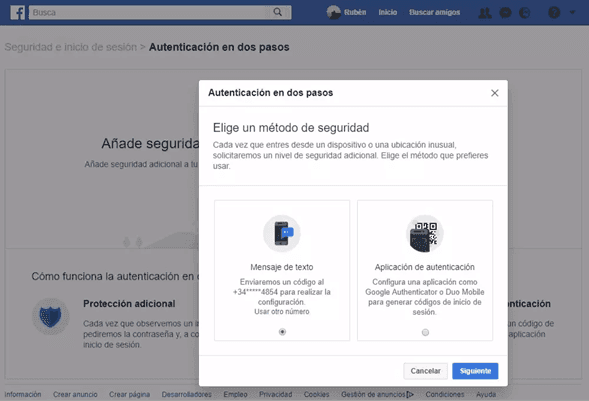589x401 pixels.
Task: Select Aplicación de autenticación radio button
Action: click(x=425, y=332)
